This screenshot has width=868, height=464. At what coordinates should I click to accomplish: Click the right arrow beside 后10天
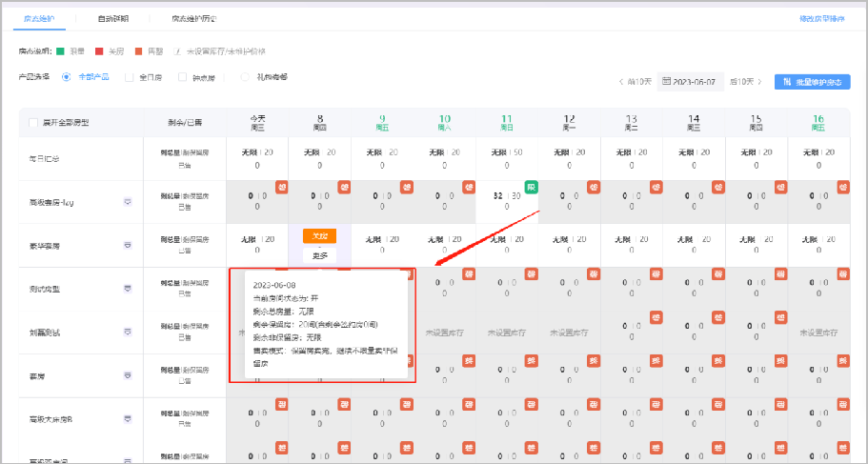pyautogui.click(x=759, y=82)
